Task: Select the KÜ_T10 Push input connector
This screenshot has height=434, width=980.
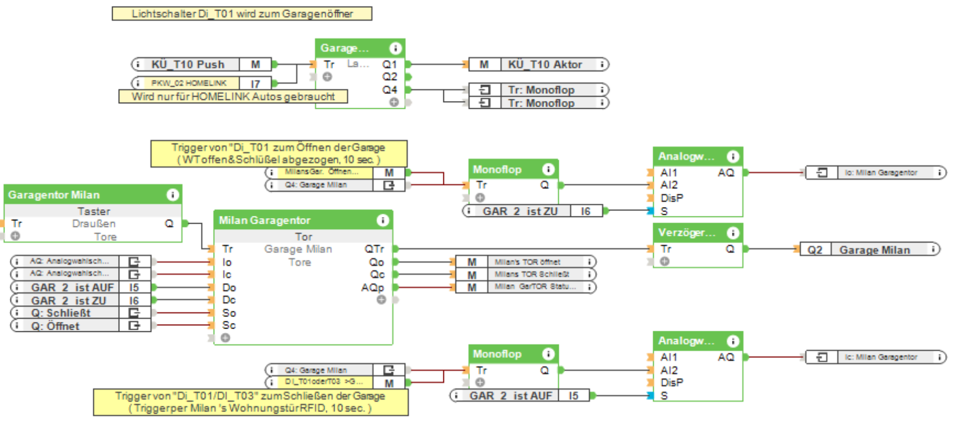Action: tap(201, 64)
